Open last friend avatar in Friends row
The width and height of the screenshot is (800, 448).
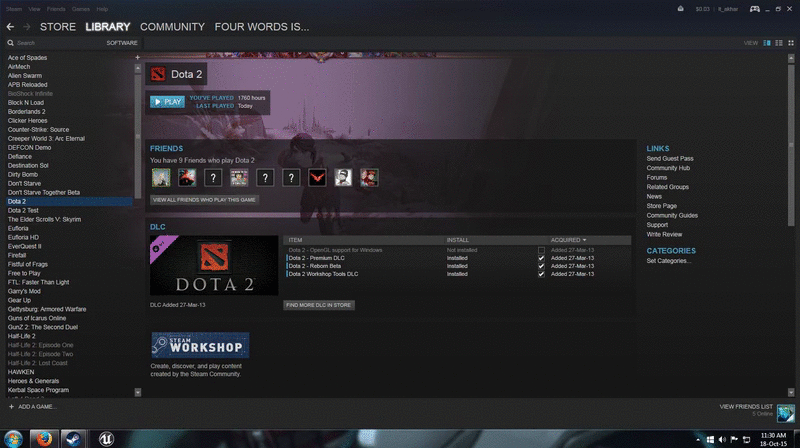369,178
